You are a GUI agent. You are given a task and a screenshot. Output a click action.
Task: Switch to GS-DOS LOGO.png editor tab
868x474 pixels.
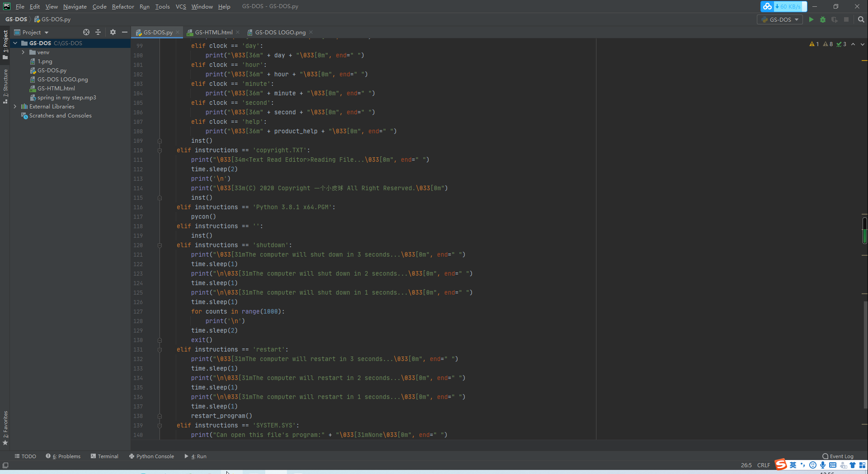click(x=281, y=32)
